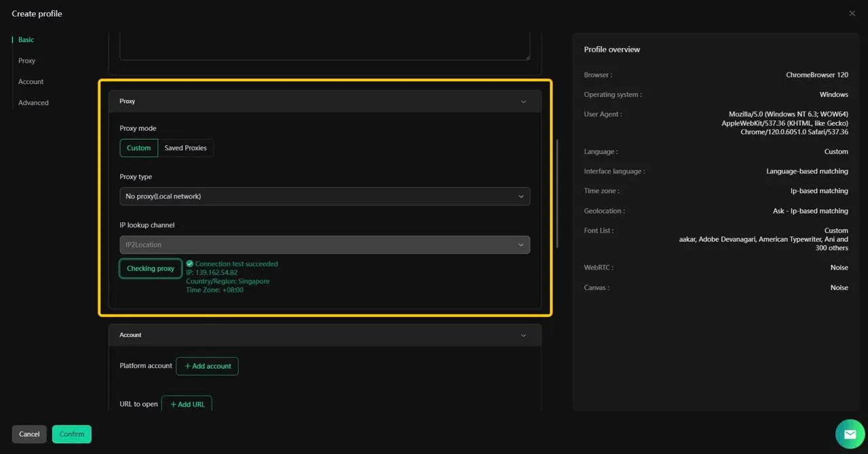Click the connection test success checkmark icon
The image size is (868, 454).
[189, 264]
